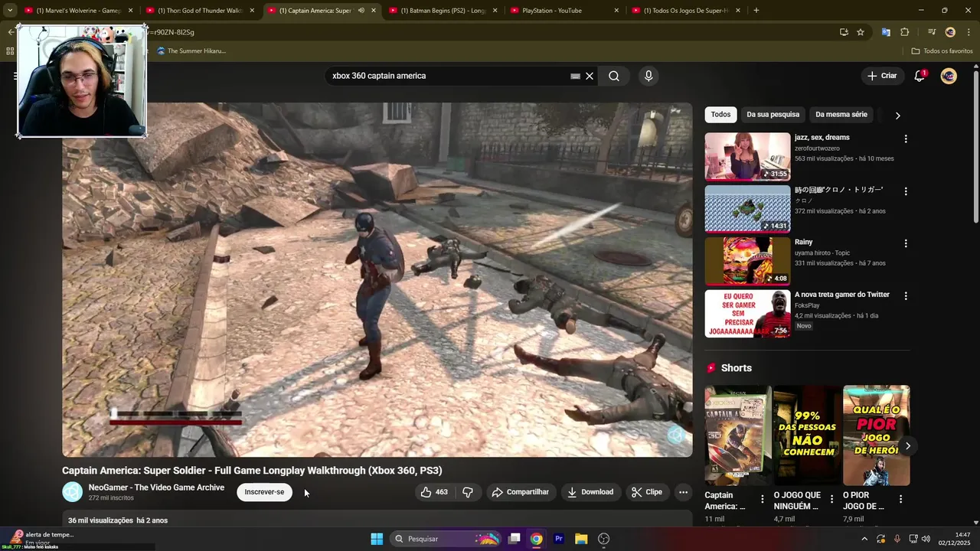Bookmark this page with the star icon
The image size is (980, 551).
861,32
